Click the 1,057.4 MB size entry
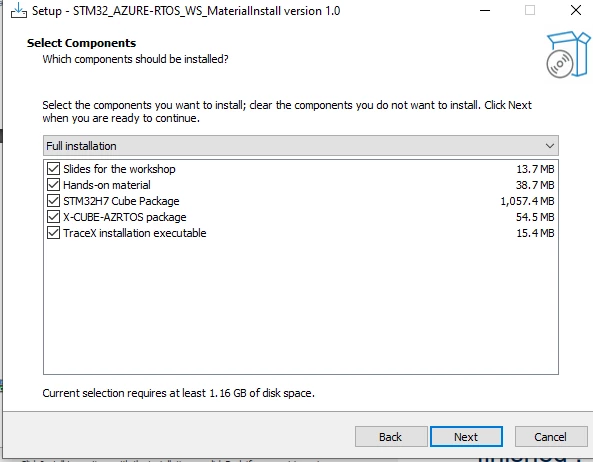This screenshot has width=593, height=462. (x=527, y=201)
